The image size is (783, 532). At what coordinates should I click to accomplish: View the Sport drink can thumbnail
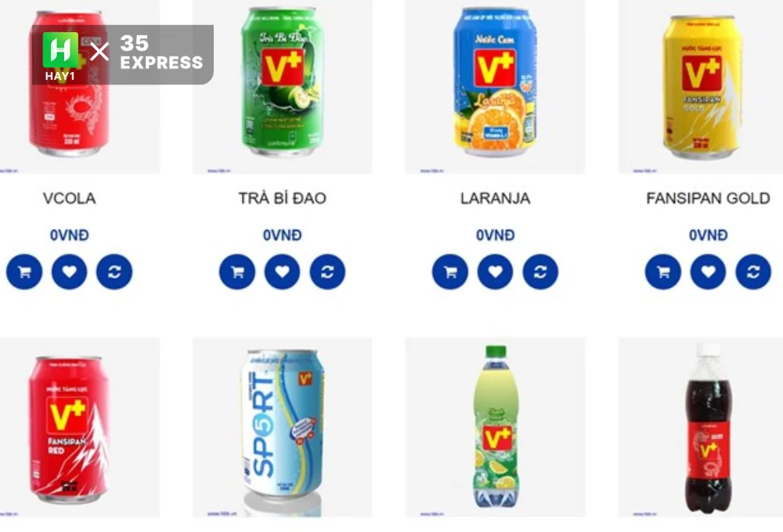[282, 428]
